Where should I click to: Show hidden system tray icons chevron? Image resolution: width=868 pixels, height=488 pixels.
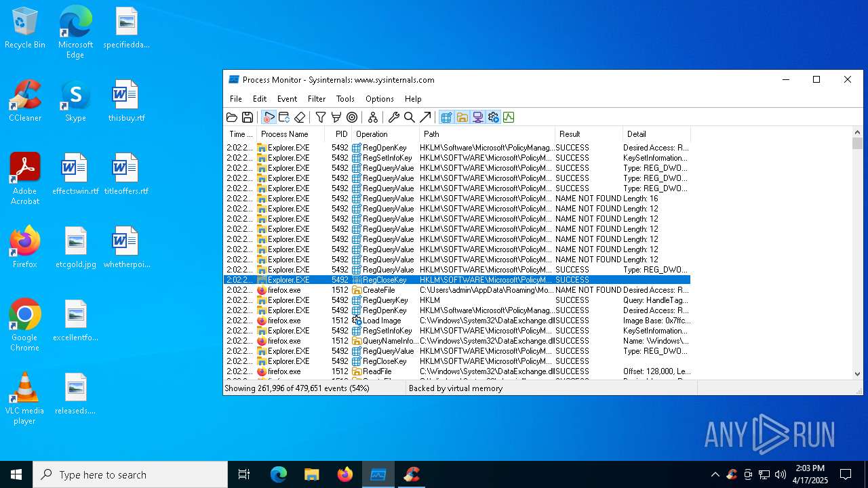(x=715, y=474)
